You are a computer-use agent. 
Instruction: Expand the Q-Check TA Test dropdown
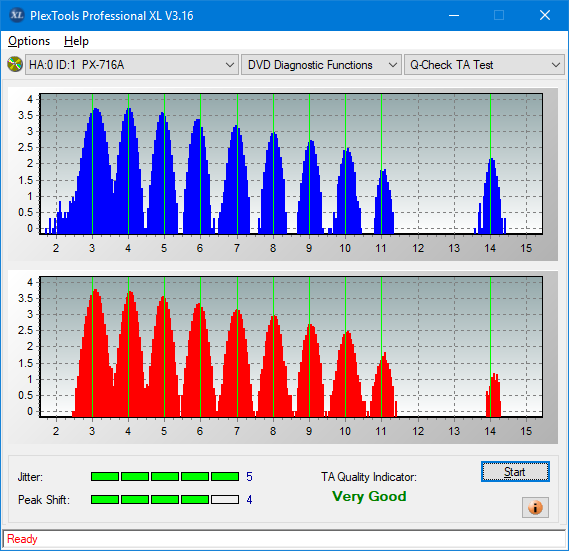coord(484,65)
